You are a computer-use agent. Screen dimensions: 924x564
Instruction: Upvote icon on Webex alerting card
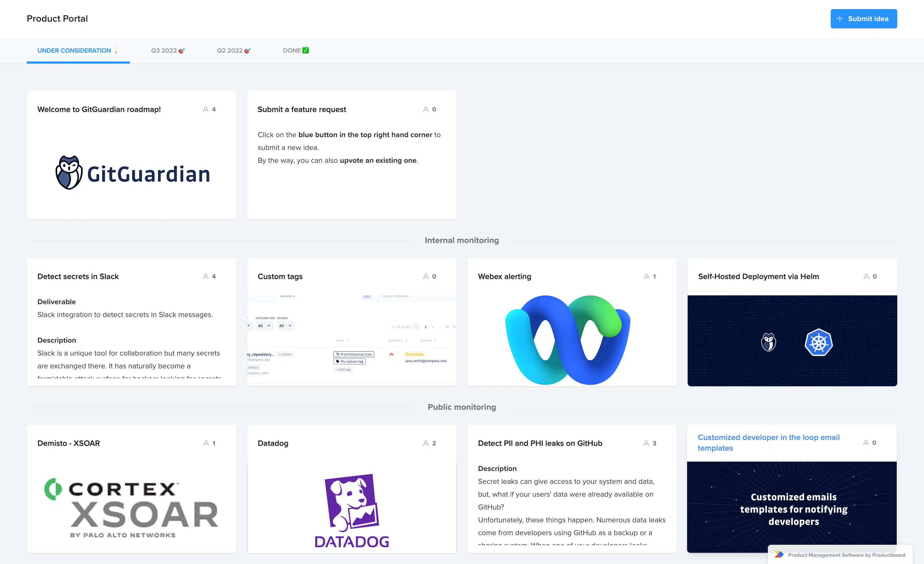click(x=646, y=276)
